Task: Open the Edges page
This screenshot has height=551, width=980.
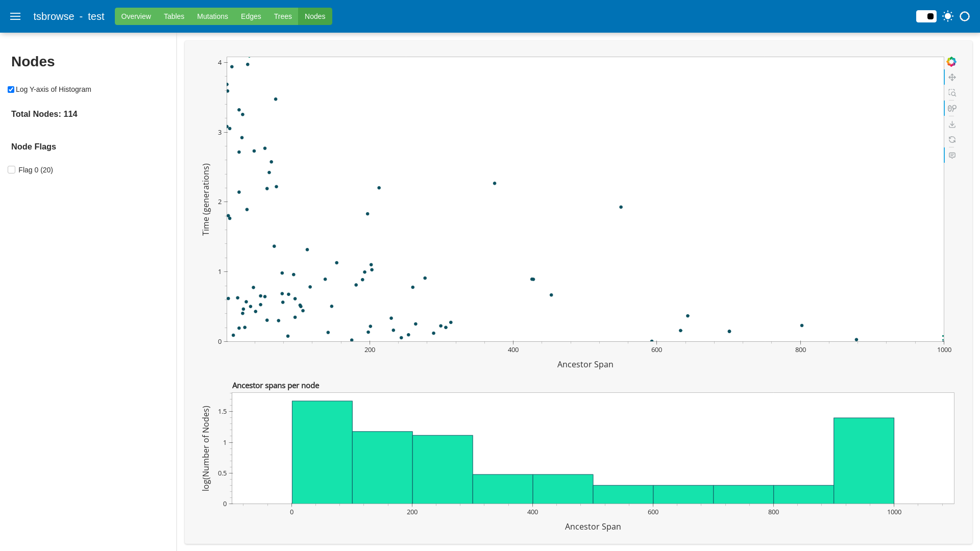Action: pos(251,16)
